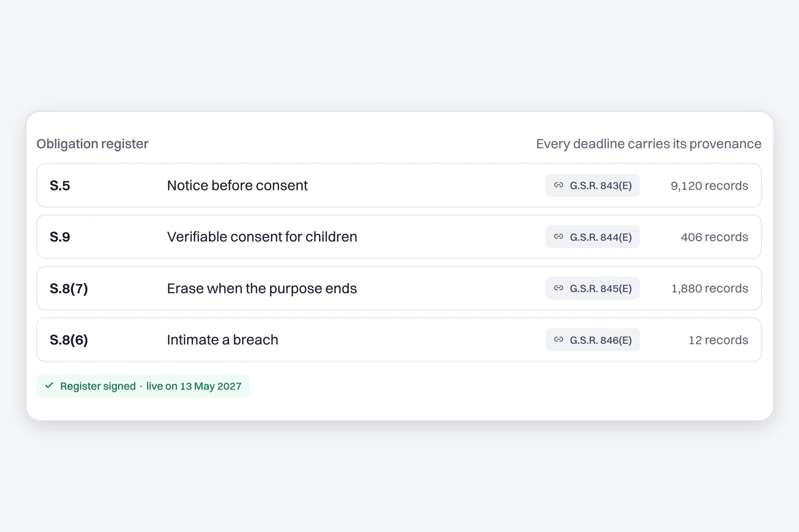Follow the G.S.R. 846(E) provenance link
This screenshot has height=532, width=799.
tap(592, 340)
